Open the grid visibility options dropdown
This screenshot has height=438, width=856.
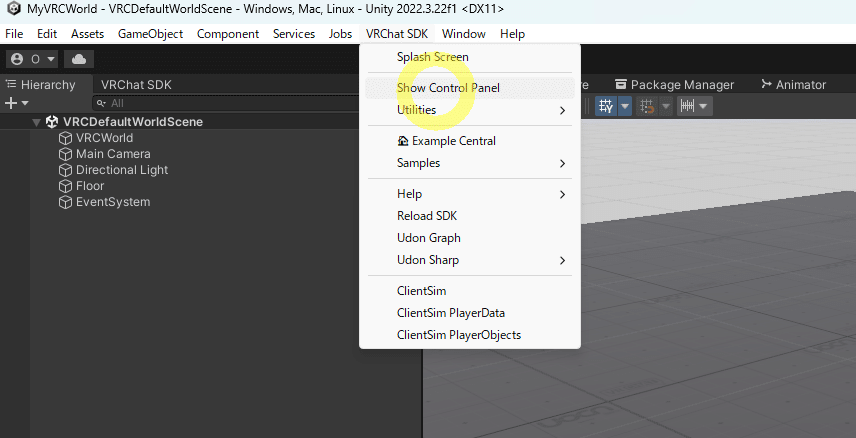coord(625,106)
